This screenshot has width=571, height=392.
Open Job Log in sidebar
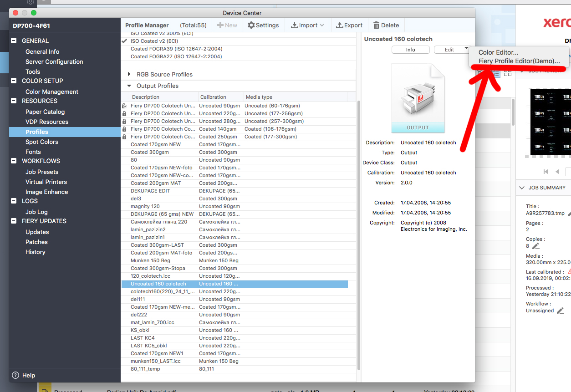(36, 212)
